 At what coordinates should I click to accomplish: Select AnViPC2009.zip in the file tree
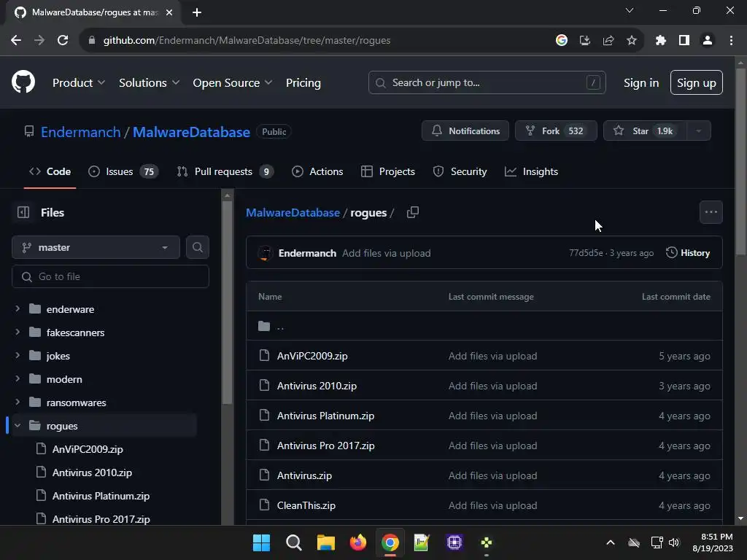pyautogui.click(x=88, y=449)
